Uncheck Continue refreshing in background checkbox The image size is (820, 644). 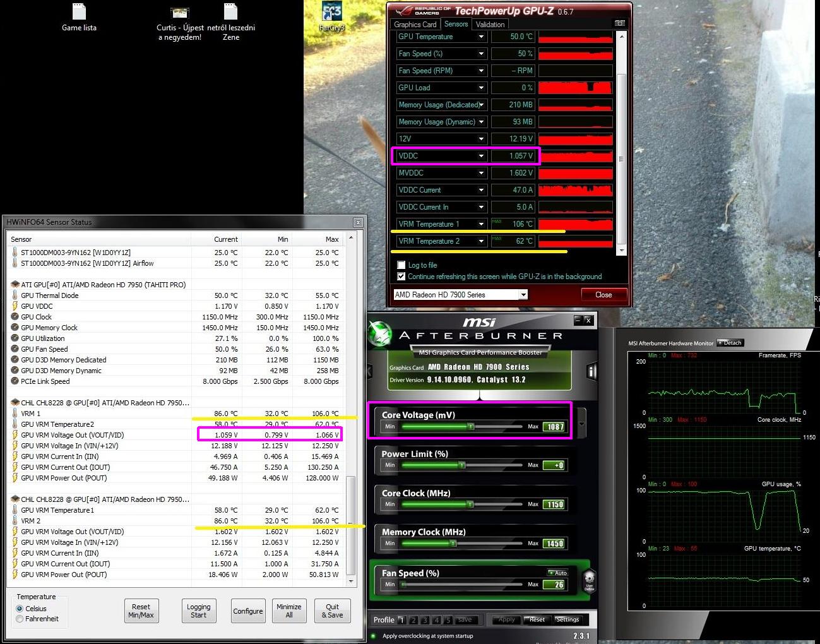(x=401, y=277)
